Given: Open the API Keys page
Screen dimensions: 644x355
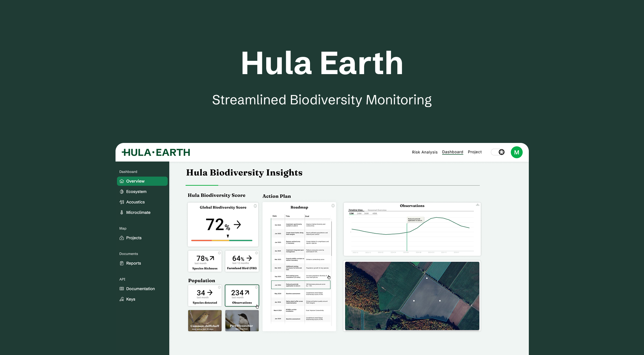Looking at the screenshot, I should coord(130,299).
